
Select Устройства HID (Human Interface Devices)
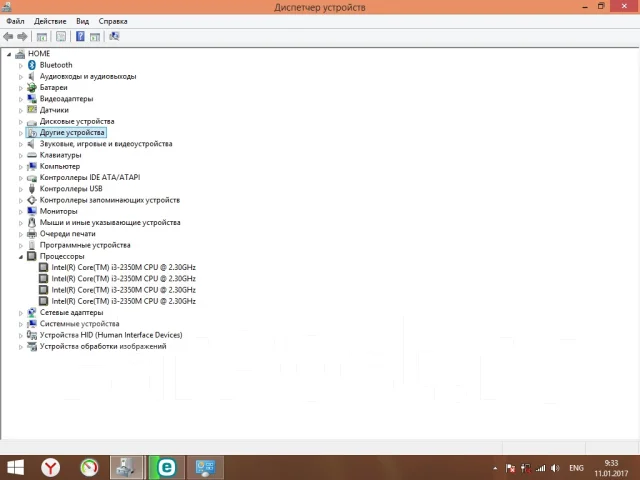(x=111, y=335)
